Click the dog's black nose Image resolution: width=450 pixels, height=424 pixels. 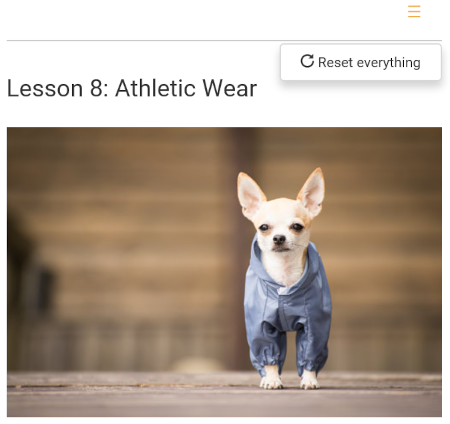[x=279, y=239]
